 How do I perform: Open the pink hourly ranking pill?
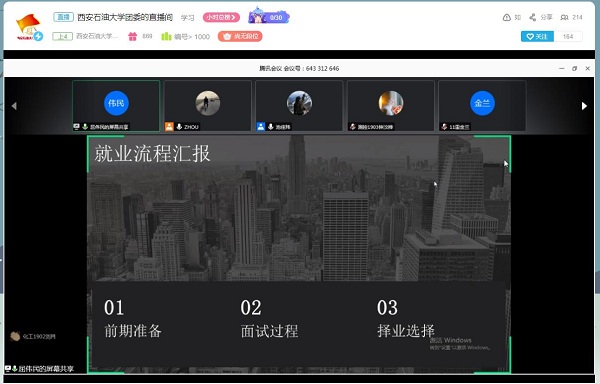pos(221,17)
